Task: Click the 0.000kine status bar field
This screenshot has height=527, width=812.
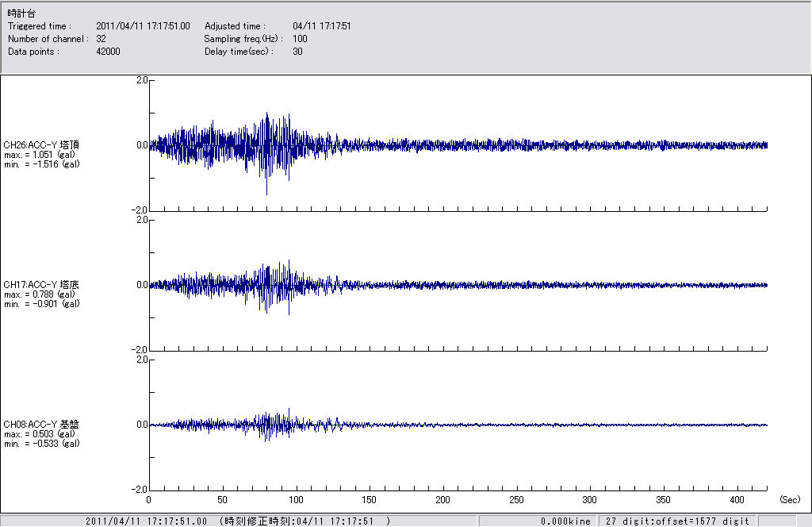Action: pos(565,521)
